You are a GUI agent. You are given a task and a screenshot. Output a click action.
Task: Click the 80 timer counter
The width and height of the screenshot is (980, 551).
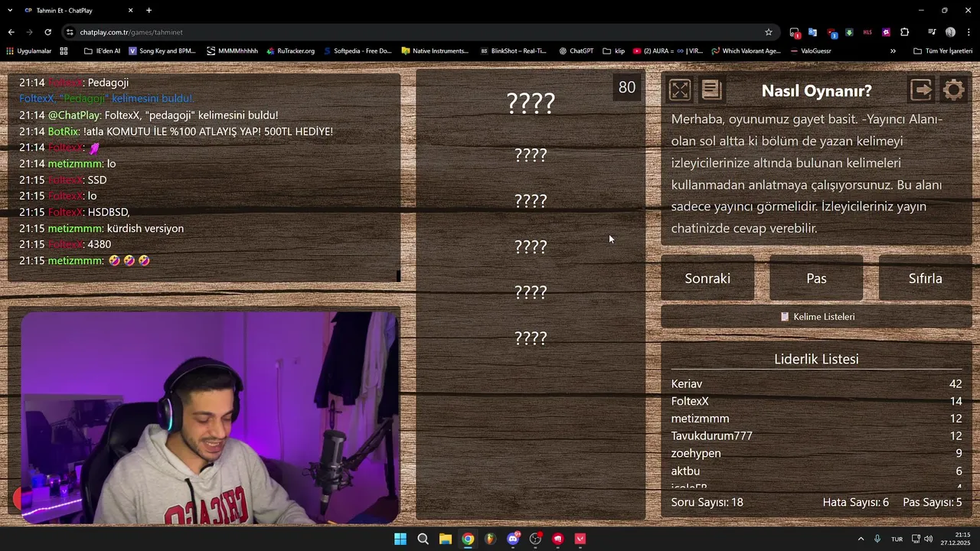[x=627, y=87]
